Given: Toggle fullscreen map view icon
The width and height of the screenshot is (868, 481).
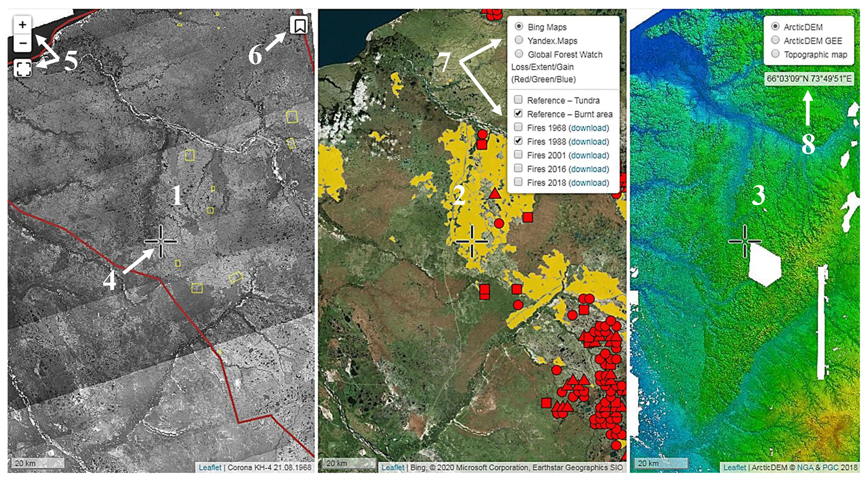Looking at the screenshot, I should click(x=23, y=68).
